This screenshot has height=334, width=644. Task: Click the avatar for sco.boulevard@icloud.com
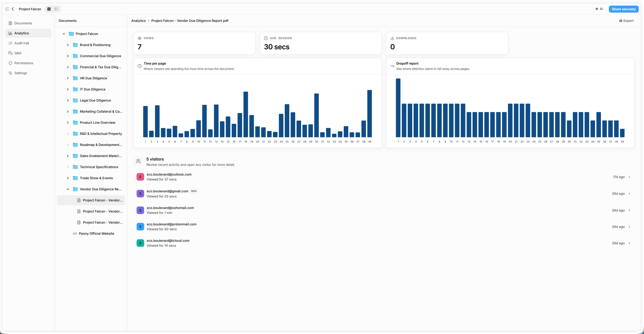(x=140, y=243)
